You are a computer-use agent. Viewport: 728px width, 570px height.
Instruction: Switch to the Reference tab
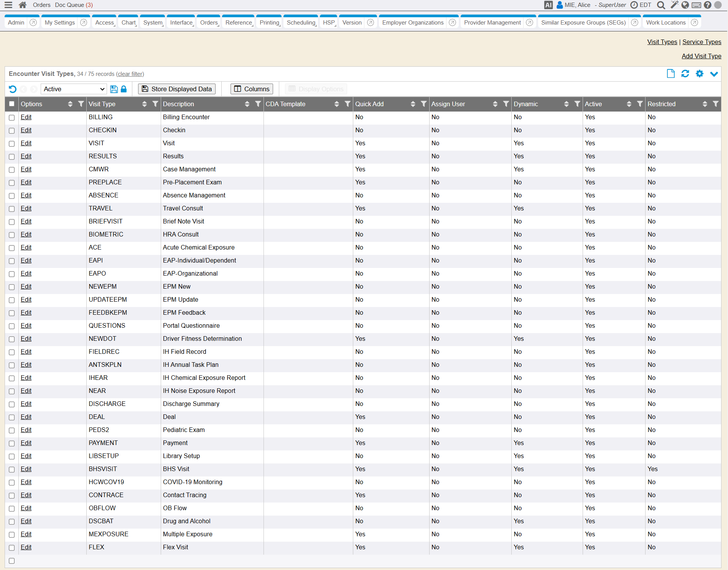pyautogui.click(x=239, y=23)
